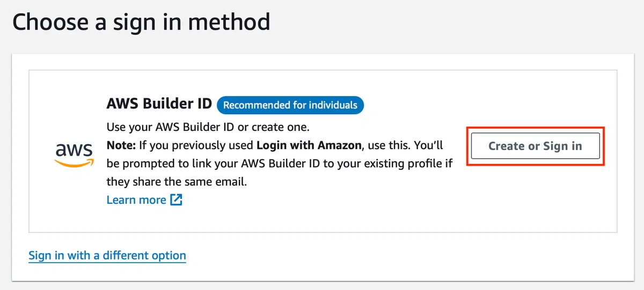Click the word 'Create' on the sign-in button
Viewport: 644px width, 290px height.
[506, 146]
